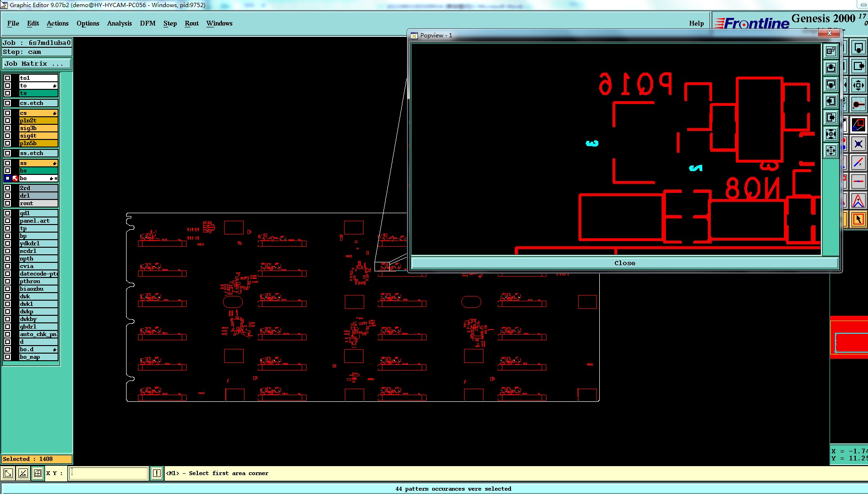Click the Popview zoom-in arrows icon
The image size is (868, 494).
[x=831, y=134]
